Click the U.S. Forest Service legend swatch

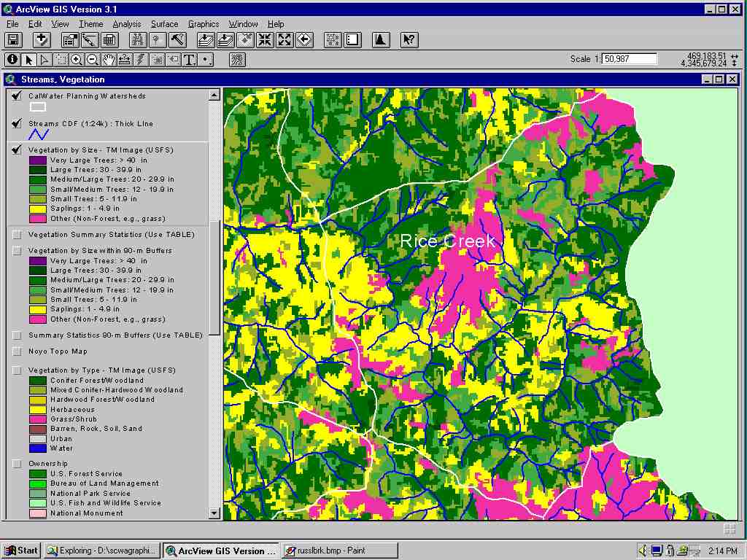point(38,474)
